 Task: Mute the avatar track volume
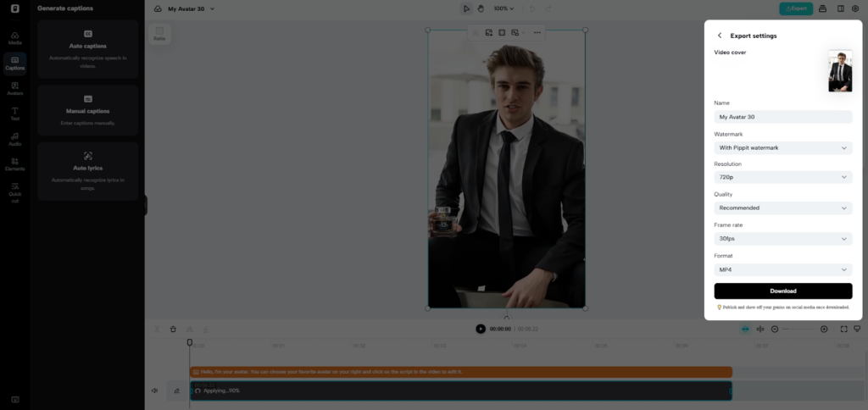click(x=154, y=391)
